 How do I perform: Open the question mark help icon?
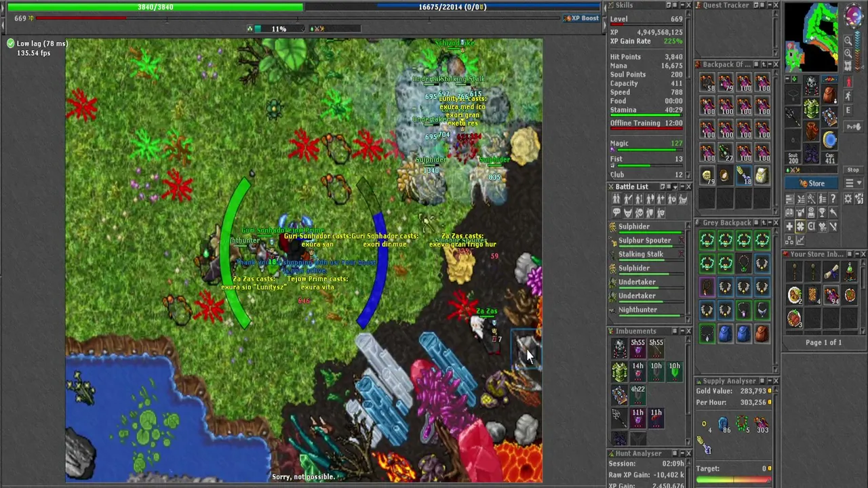pos(833,199)
